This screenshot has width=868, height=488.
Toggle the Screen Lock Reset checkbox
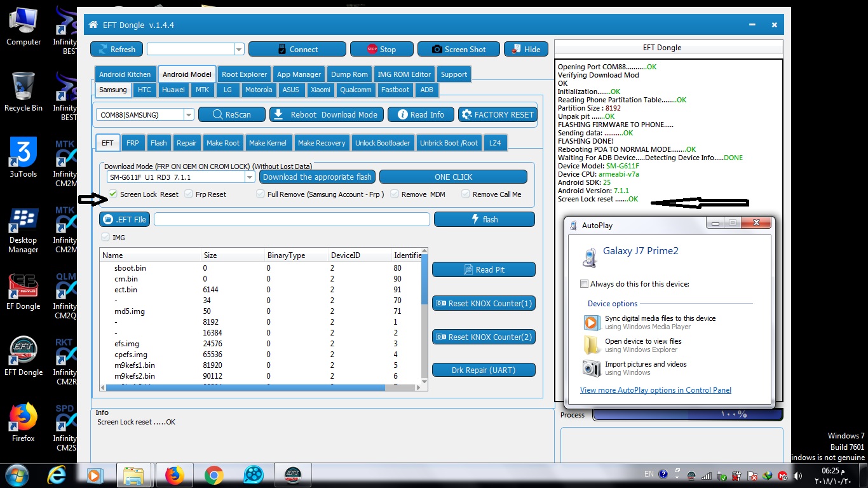coord(112,194)
